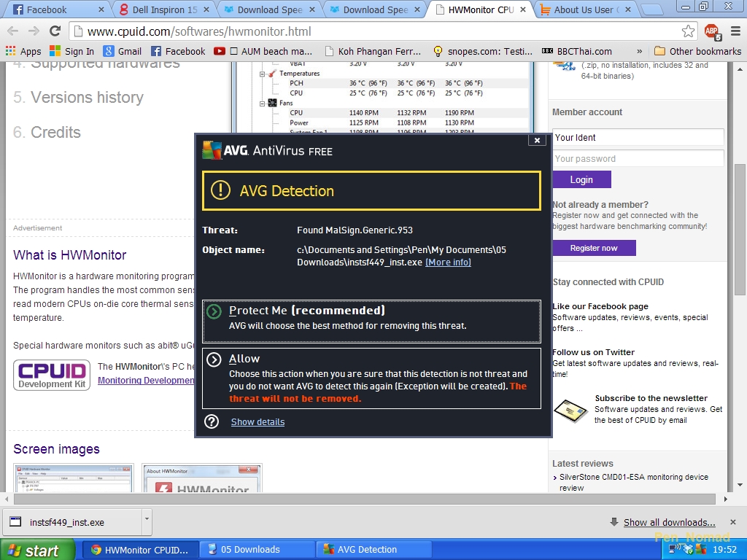Close the downloads bar
Screen dimensions: 747x560
[733, 522]
